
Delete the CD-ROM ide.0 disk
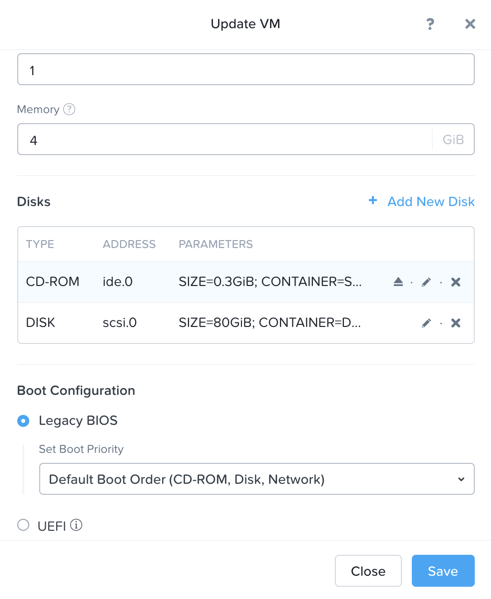pos(455,282)
